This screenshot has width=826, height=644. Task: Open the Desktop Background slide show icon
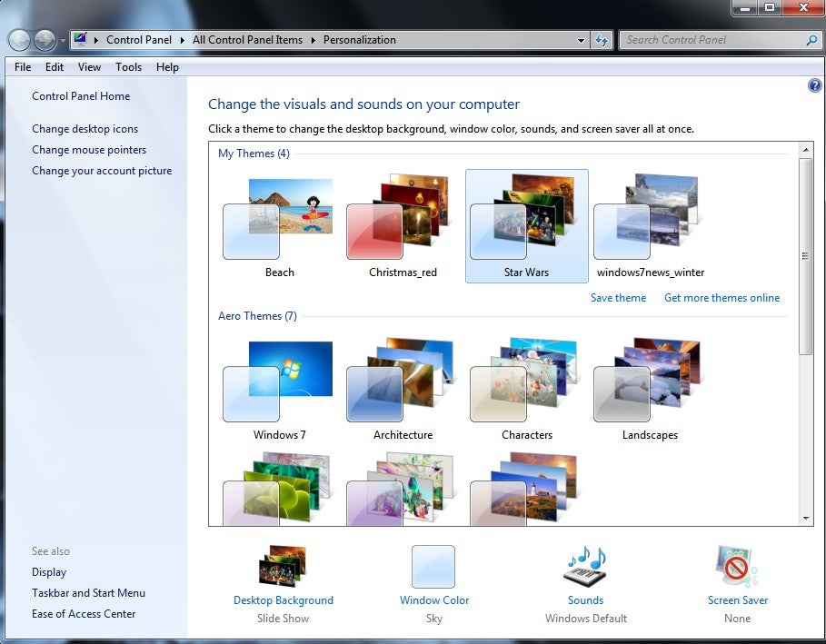click(x=283, y=566)
